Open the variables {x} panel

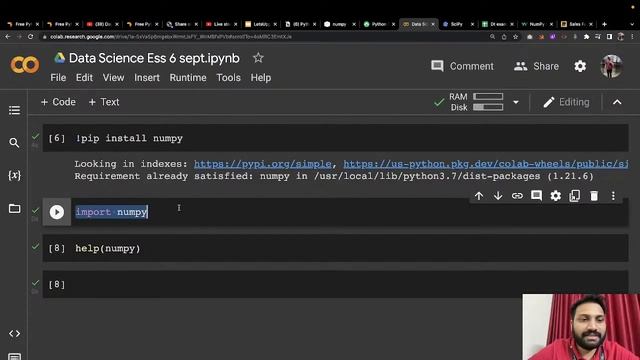(14, 175)
